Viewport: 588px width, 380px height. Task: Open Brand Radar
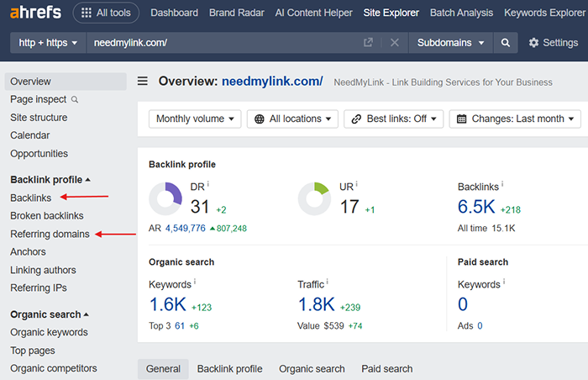point(237,13)
